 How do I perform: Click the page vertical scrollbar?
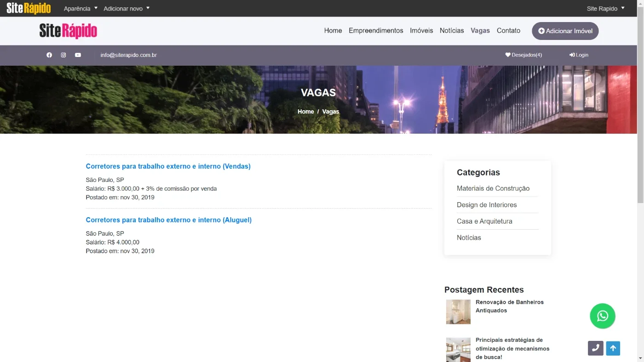coord(640,181)
